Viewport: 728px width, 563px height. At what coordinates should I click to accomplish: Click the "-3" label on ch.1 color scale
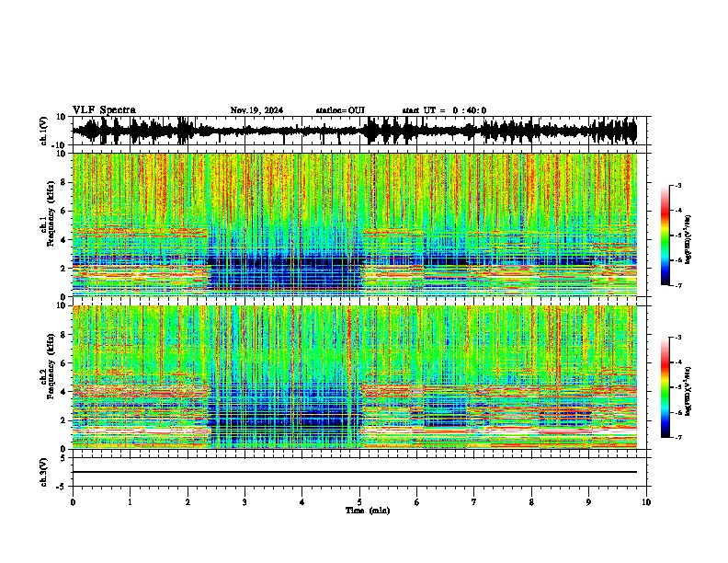(678, 186)
